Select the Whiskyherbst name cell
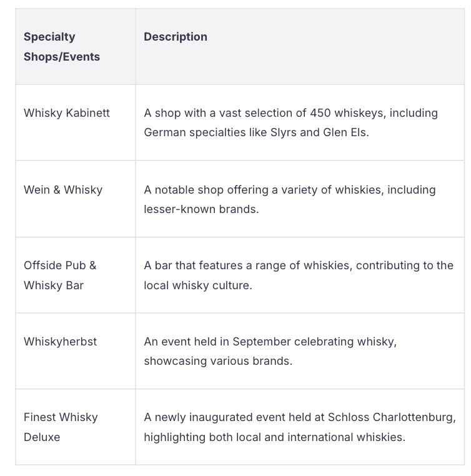 pyautogui.click(x=61, y=342)
